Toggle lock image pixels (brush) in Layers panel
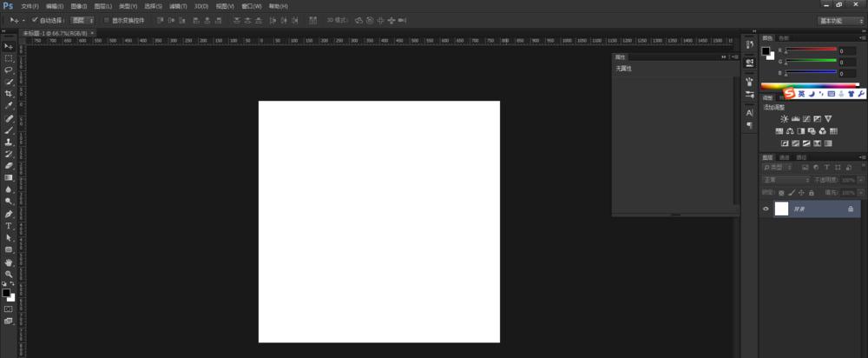 [x=791, y=193]
